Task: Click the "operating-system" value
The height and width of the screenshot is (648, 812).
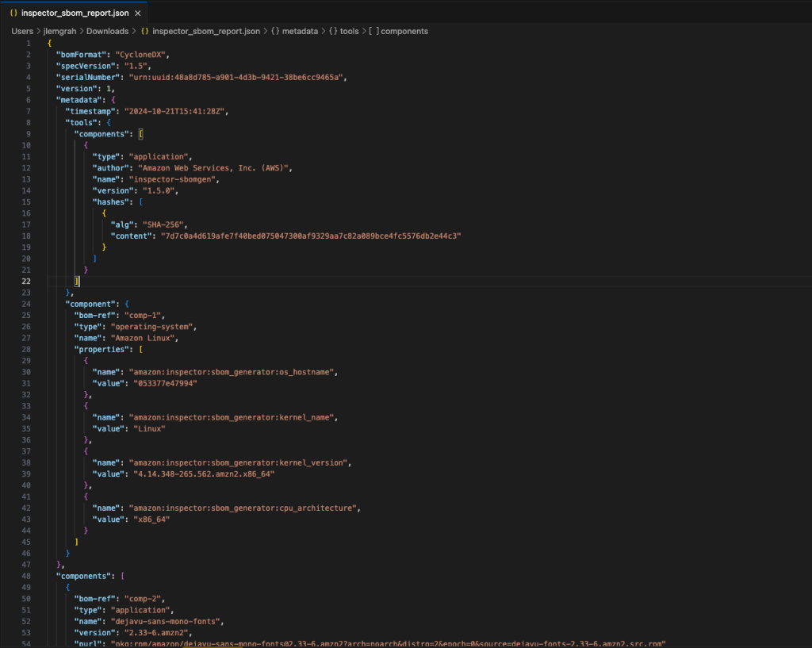Action: (151, 327)
